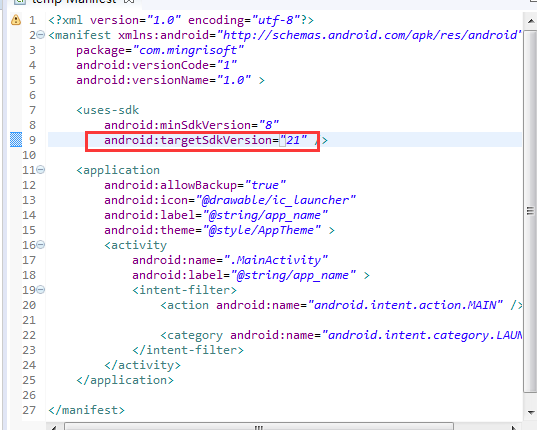Click the horizontal scrollbar thumb

(x=259, y=427)
